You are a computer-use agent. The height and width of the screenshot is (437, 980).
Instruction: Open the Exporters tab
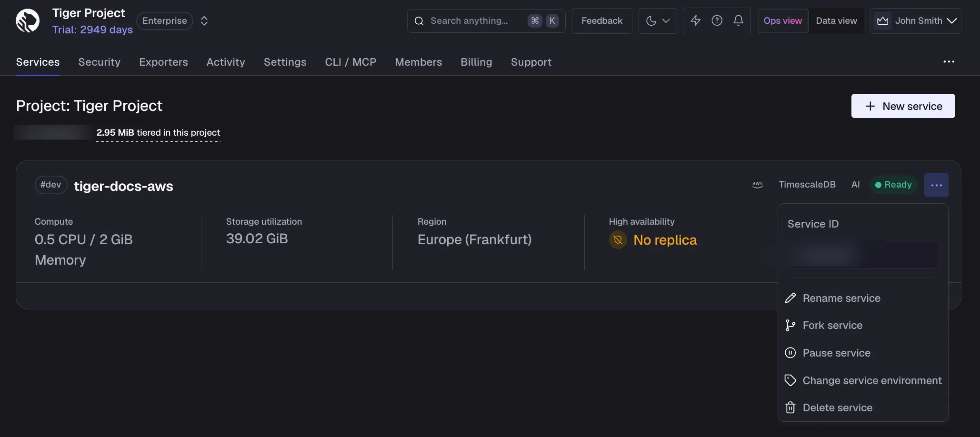coord(163,62)
